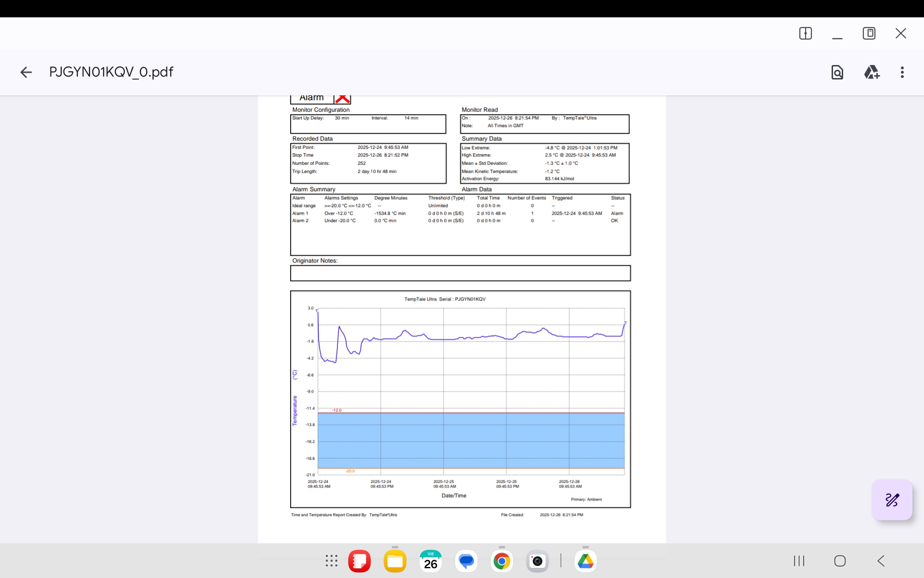This screenshot has height=578, width=924.
Task: Open the three-dot overflow menu
Action: coord(902,72)
